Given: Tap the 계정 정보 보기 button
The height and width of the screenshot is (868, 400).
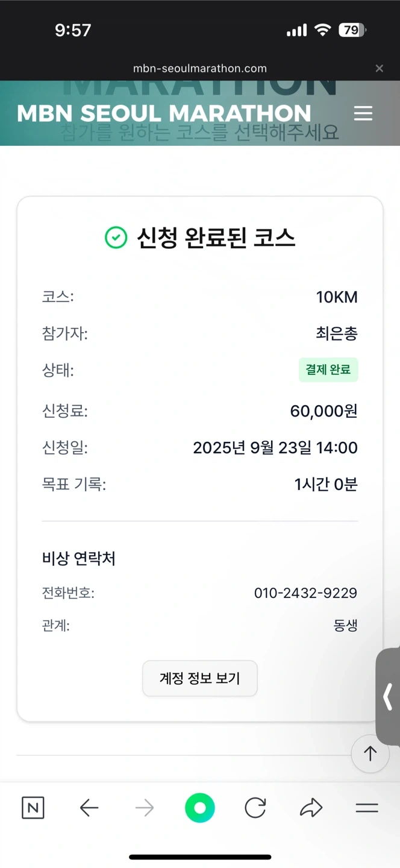Looking at the screenshot, I should coord(200,678).
